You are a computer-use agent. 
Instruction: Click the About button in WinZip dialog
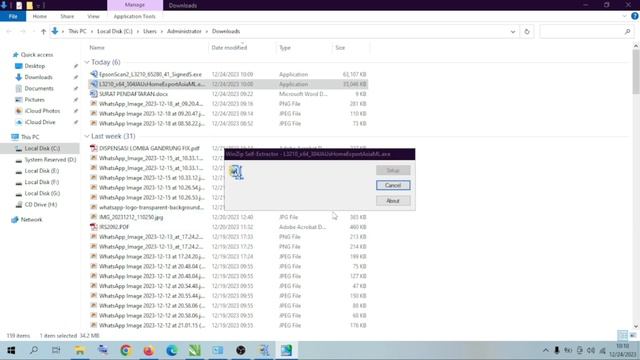click(393, 201)
